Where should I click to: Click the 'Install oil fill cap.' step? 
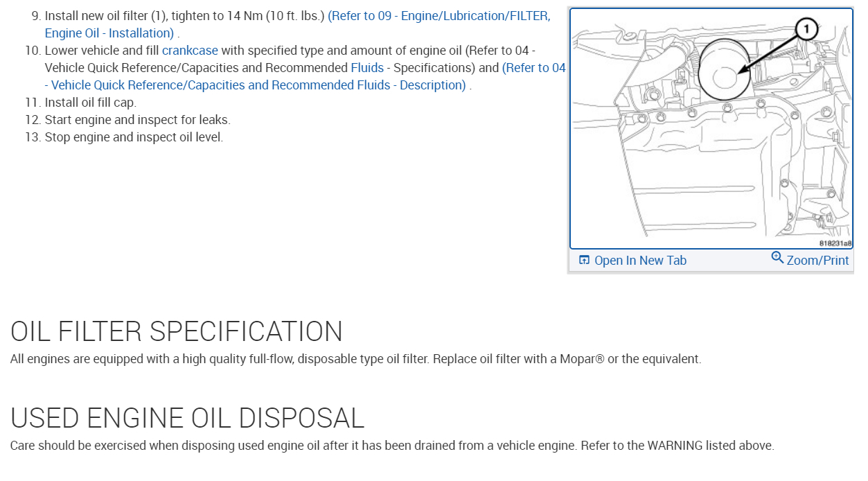click(x=91, y=103)
